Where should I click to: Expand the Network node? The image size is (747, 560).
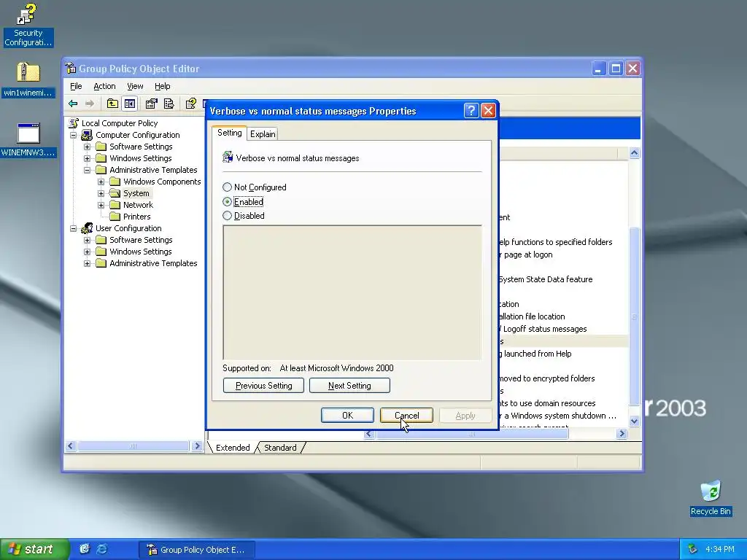click(101, 205)
